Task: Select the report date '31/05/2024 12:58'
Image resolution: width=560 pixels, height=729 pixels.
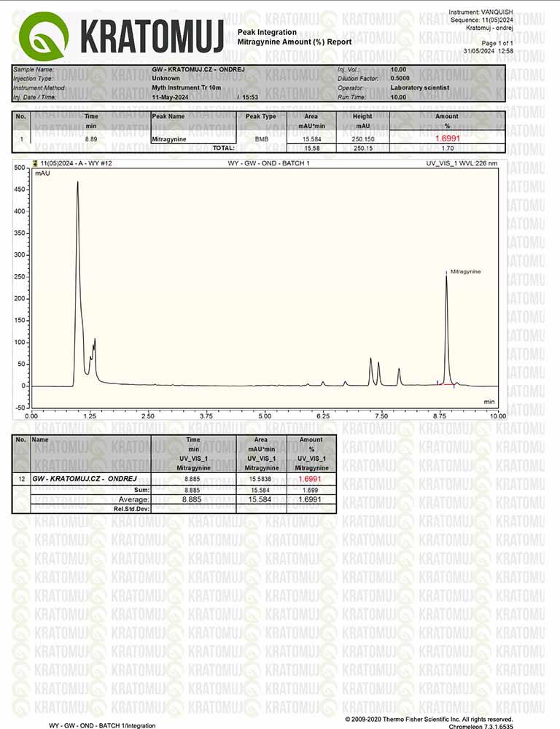Action: pos(489,51)
